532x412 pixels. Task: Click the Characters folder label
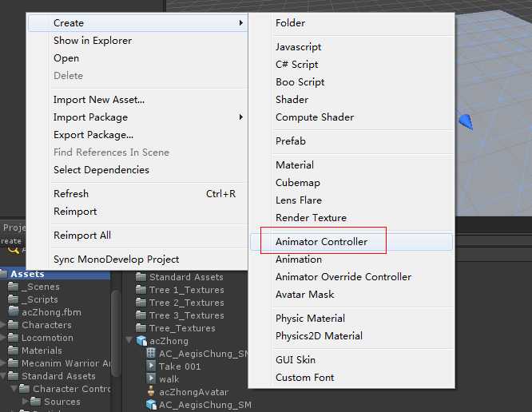(46, 325)
